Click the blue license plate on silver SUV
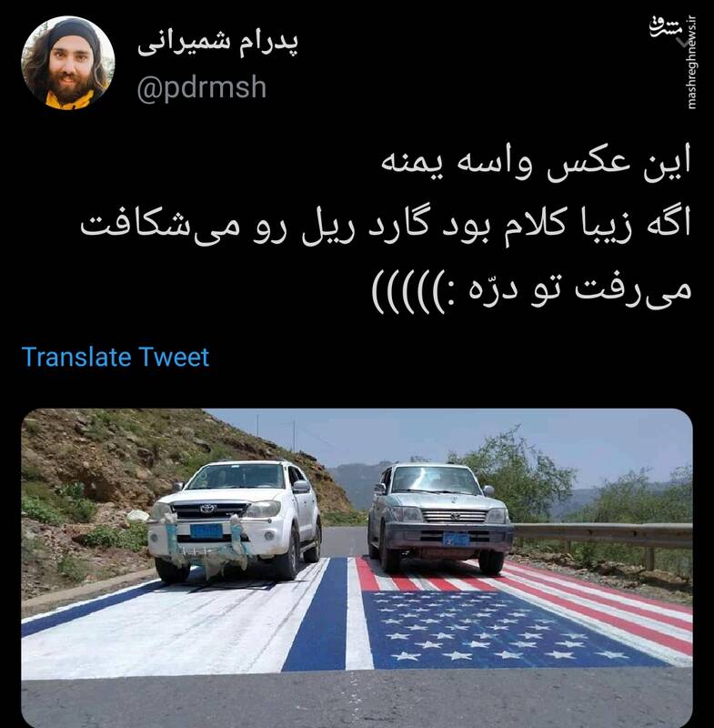 [456, 539]
